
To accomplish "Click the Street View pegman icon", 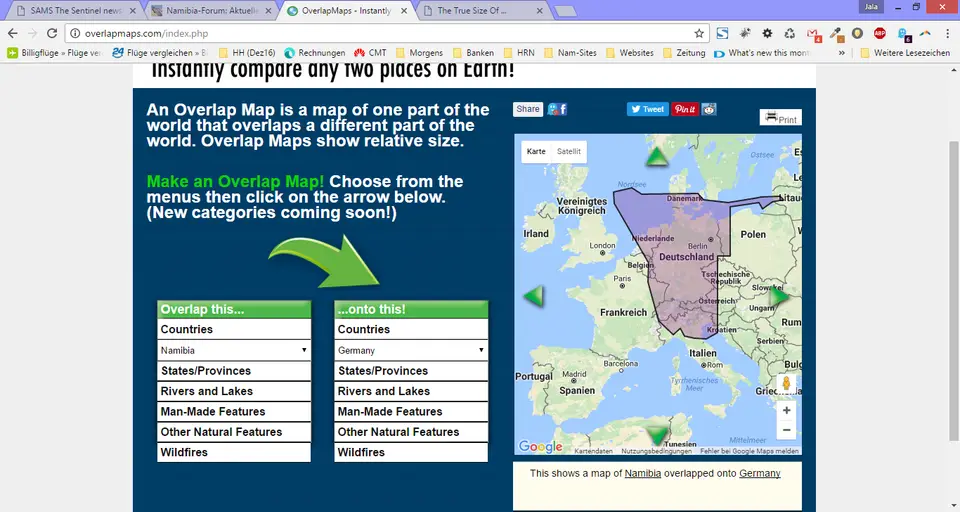I will point(787,385).
